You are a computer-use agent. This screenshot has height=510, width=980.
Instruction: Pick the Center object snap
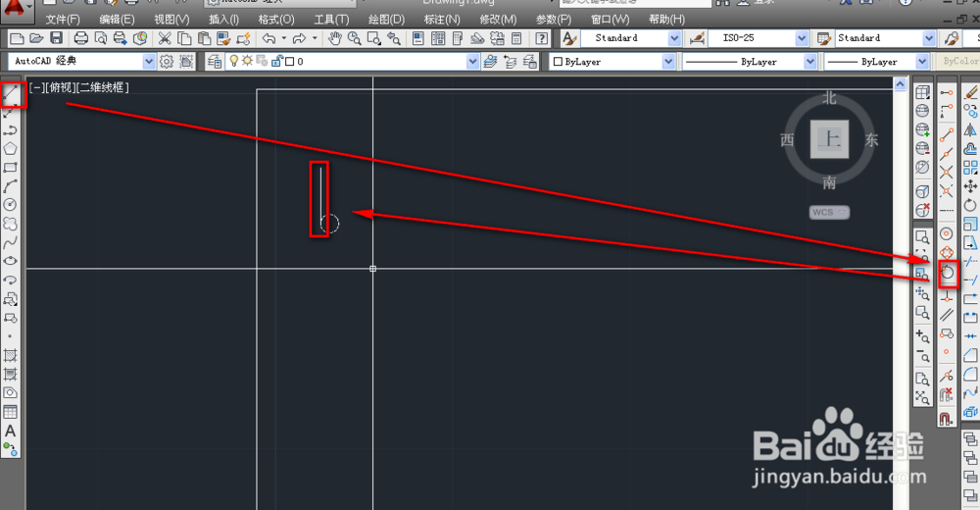click(x=947, y=233)
